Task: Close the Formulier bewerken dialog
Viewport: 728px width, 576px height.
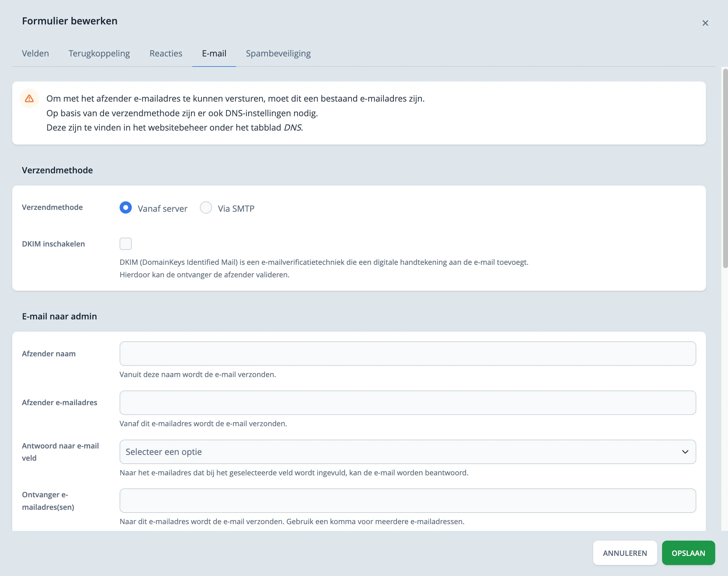Action: [705, 23]
